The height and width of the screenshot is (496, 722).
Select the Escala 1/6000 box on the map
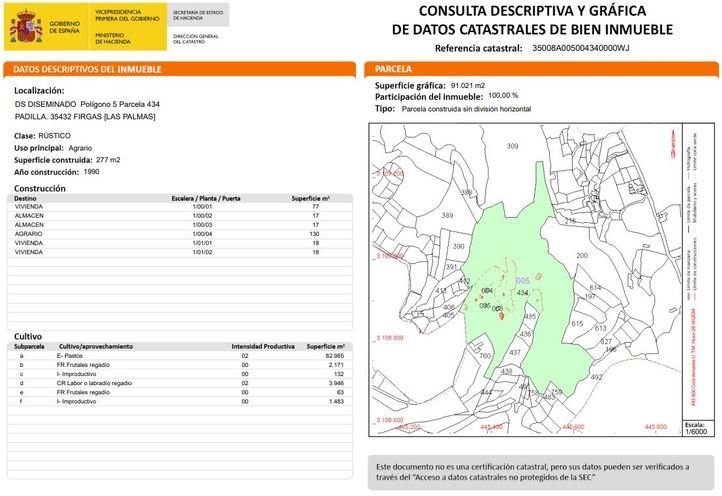(x=696, y=428)
